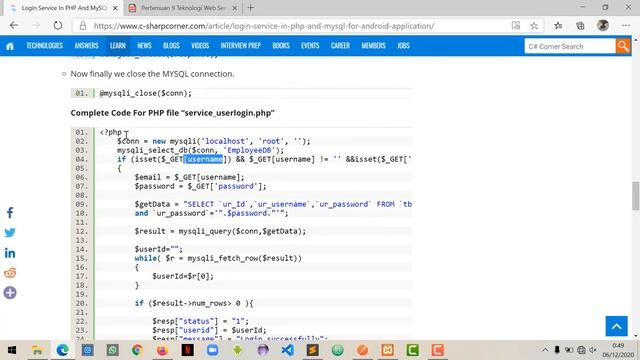Open the Collections icon
Screen dimensions: 640x360
pyautogui.click(x=580, y=26)
